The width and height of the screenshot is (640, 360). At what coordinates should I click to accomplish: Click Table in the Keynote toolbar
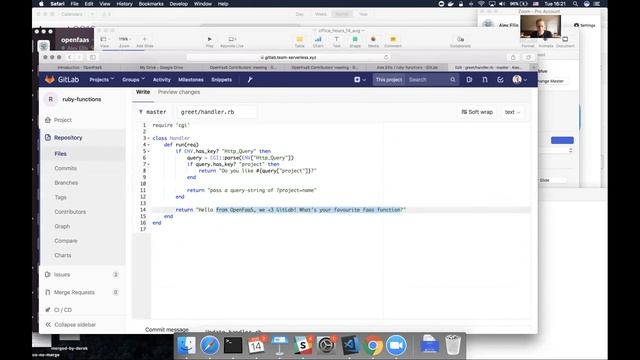click(300, 42)
